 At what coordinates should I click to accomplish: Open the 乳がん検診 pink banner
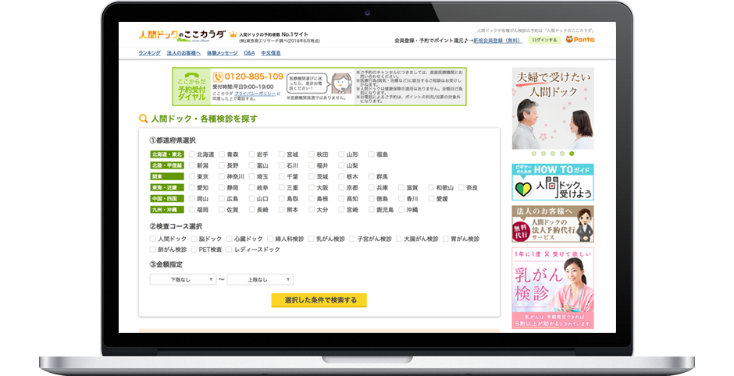point(553,288)
